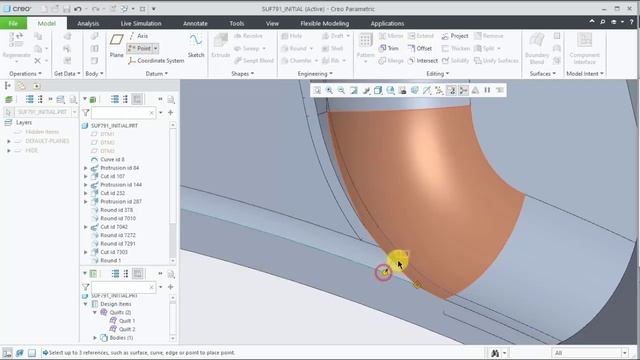640x360 pixels.
Task: Click the Pattern tool icon
Action: coord(365,40)
